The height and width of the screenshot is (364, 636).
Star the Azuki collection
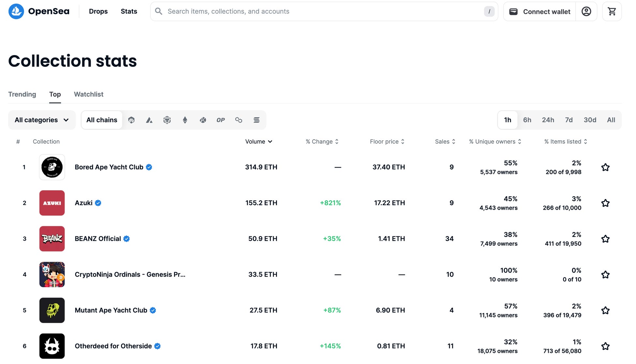tap(605, 203)
